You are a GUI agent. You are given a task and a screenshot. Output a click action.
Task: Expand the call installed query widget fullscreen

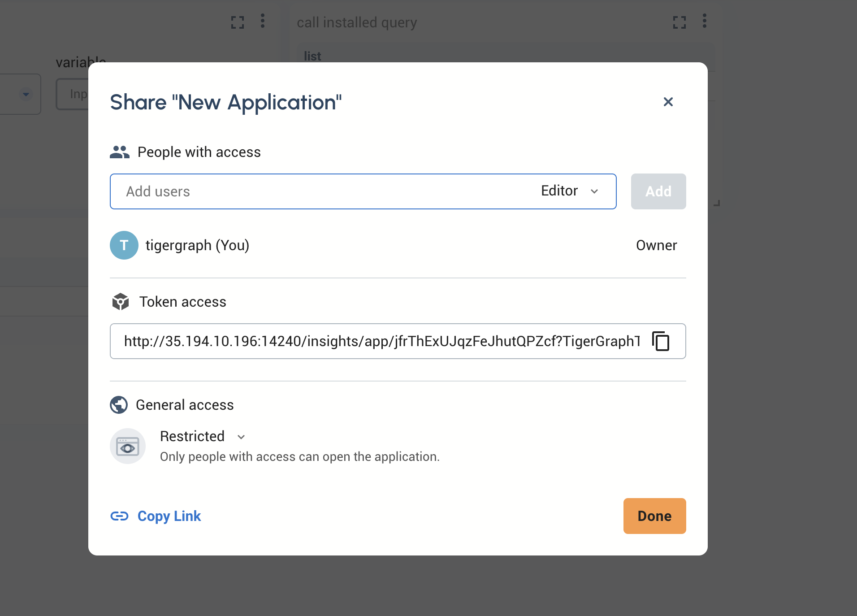pos(680,22)
